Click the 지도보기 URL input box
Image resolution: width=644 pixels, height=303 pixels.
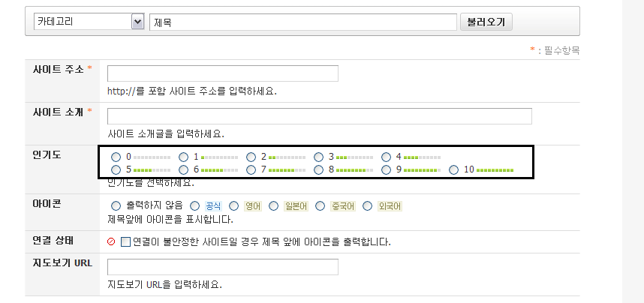[x=223, y=267]
